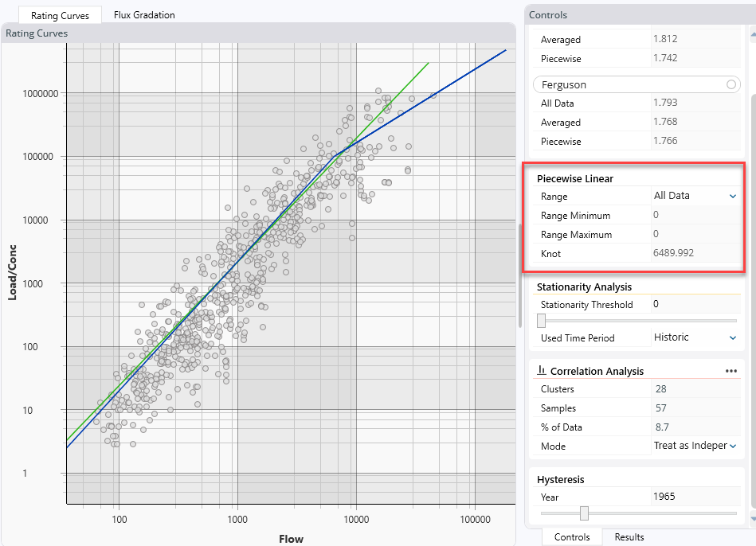The height and width of the screenshot is (546, 756).
Task: Click the Hysteresis Year slider handle
Action: (x=584, y=513)
